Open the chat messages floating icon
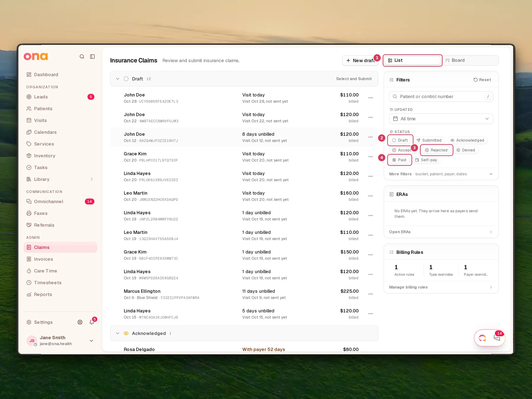Viewport: 532px width, 399px height. point(497,338)
